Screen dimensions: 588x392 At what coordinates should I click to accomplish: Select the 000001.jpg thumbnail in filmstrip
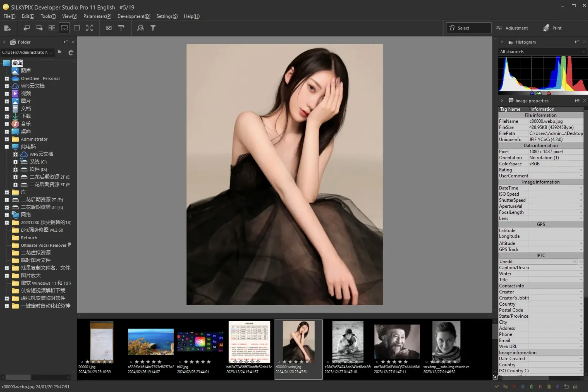click(x=101, y=342)
